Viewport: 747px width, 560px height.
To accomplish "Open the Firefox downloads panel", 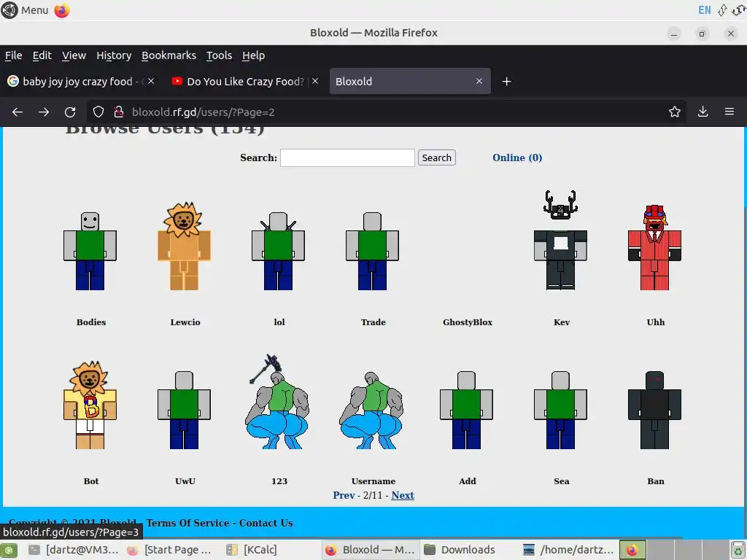I will coord(703,112).
